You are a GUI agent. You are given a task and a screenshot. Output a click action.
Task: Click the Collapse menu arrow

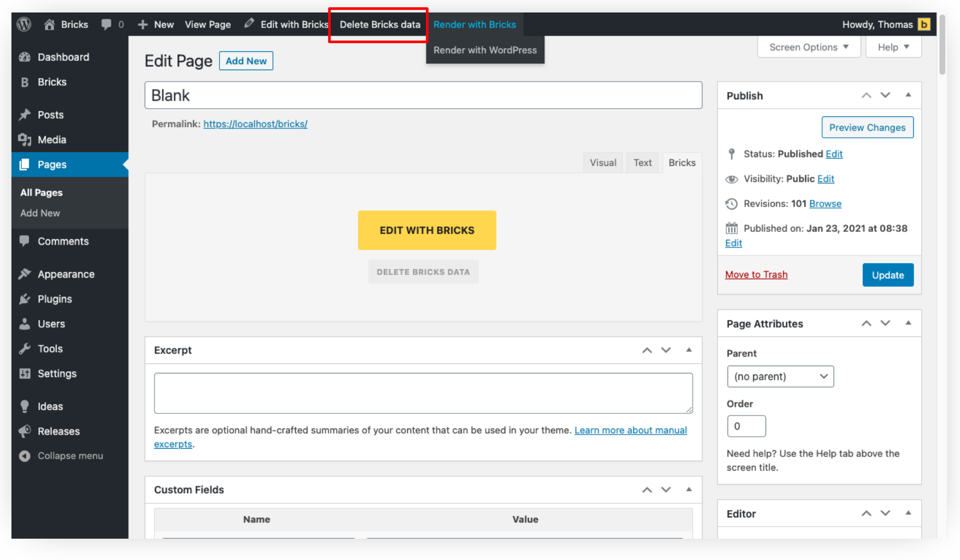(x=24, y=456)
